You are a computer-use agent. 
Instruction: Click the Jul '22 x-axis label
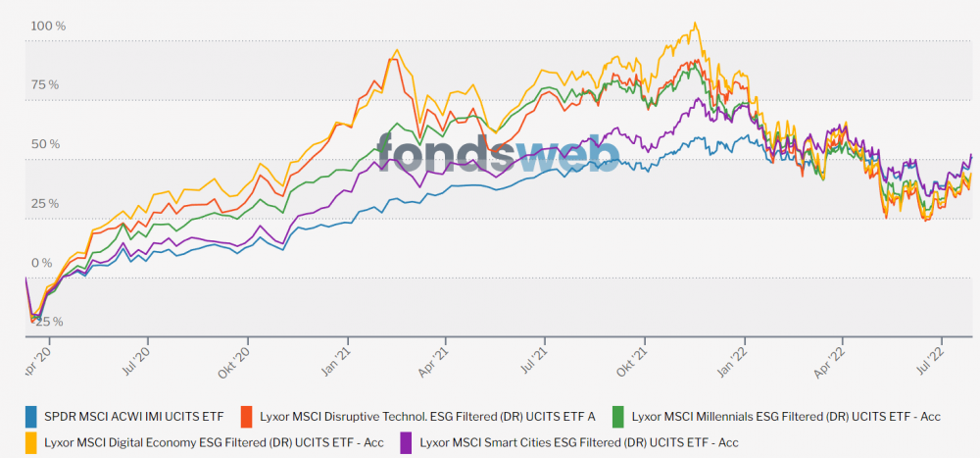tap(939, 359)
